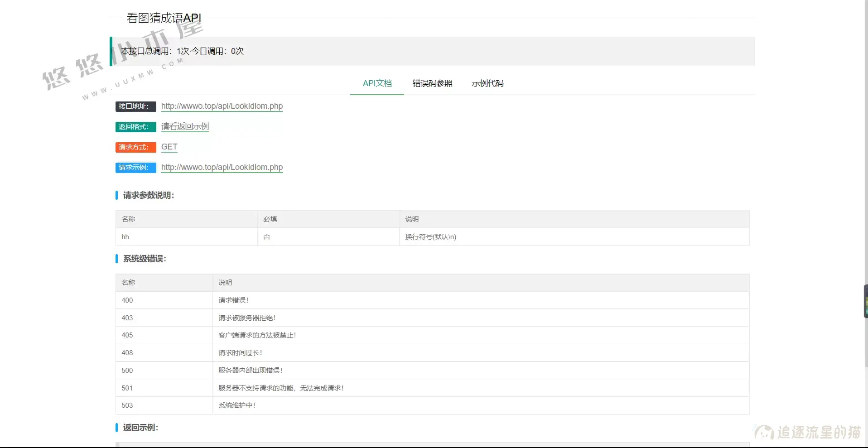This screenshot has width=868, height=448.
Task: Open the GET request method link
Action: point(169,147)
